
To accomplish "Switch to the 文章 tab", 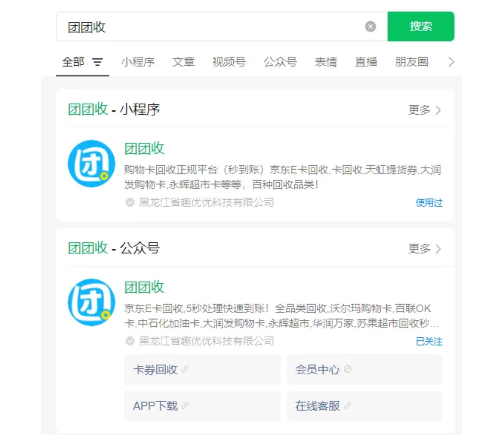I will (183, 62).
